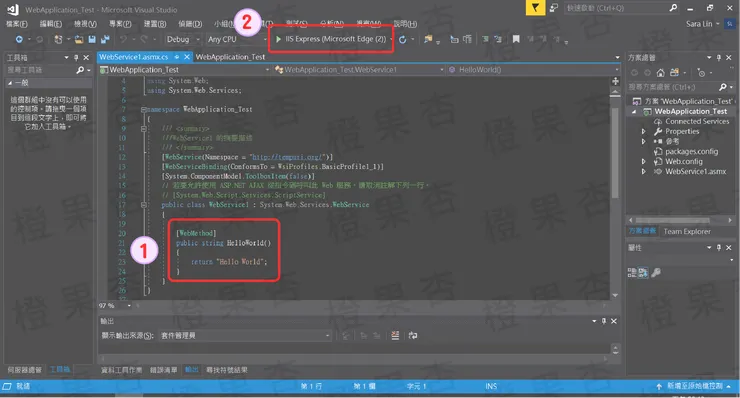
Task: Click the yellow notifications flag icon
Action: coord(535,8)
